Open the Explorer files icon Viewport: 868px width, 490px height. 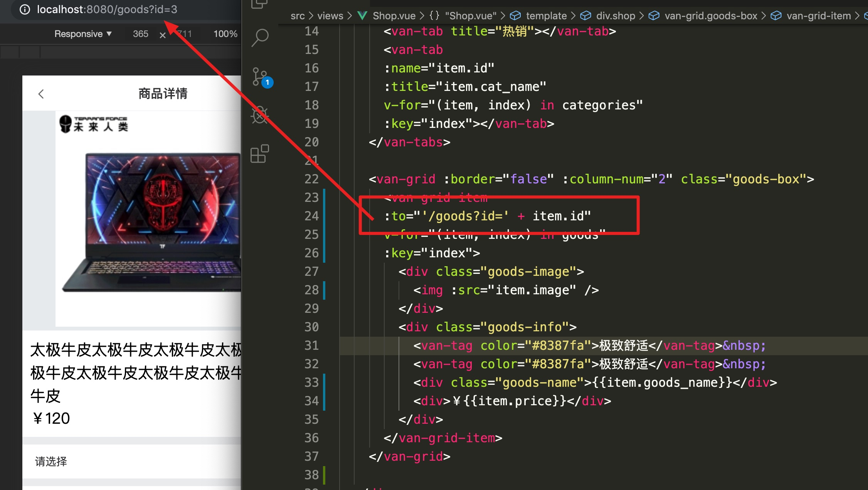(x=259, y=4)
